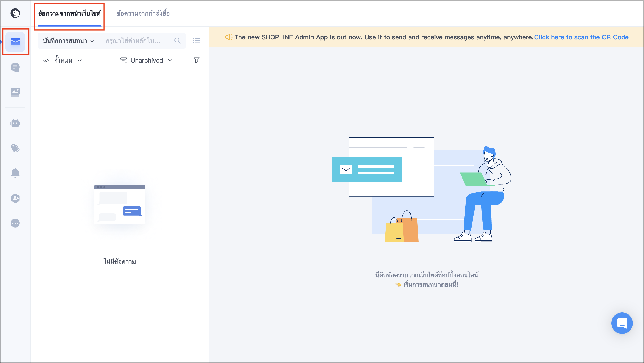Click the นี่คือข้อความจากเว็บไซต์ช็อปปิ้งออนไลน์ text

(426, 275)
